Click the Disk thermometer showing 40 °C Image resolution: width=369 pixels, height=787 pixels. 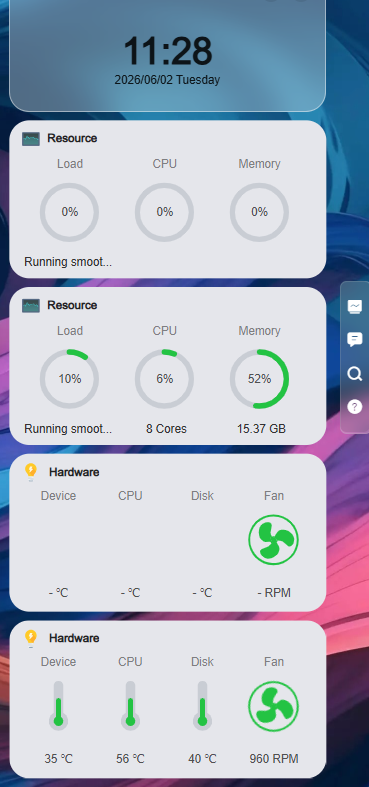click(x=202, y=705)
